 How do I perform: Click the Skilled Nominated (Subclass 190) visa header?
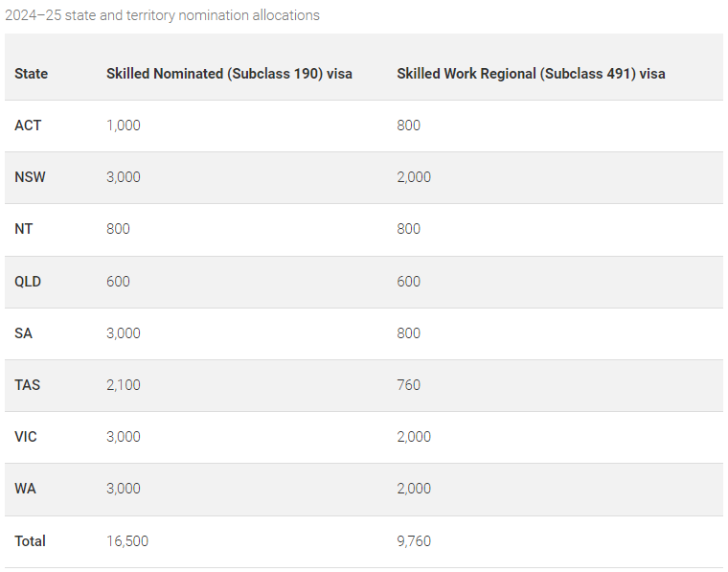coord(229,74)
